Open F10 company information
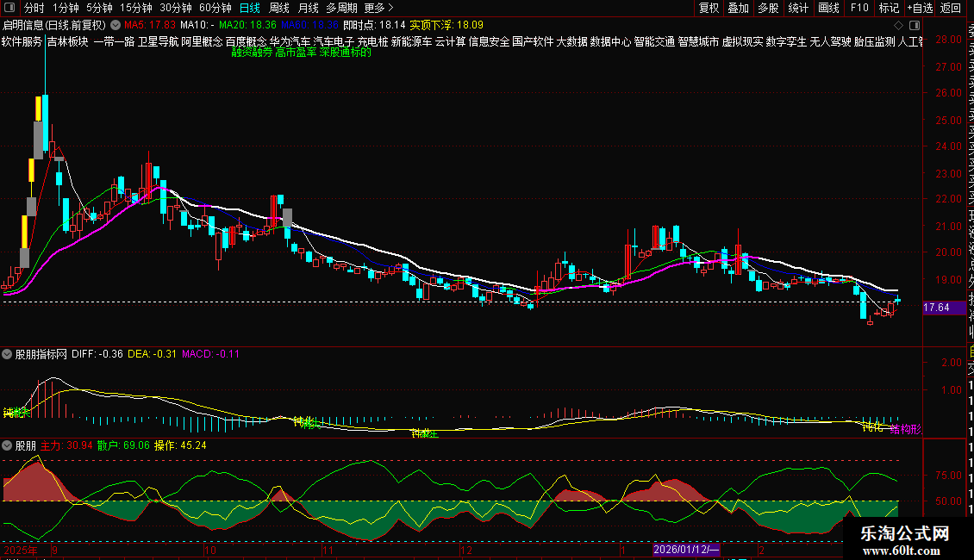Viewport: 974px width, 560px height. coord(859,8)
